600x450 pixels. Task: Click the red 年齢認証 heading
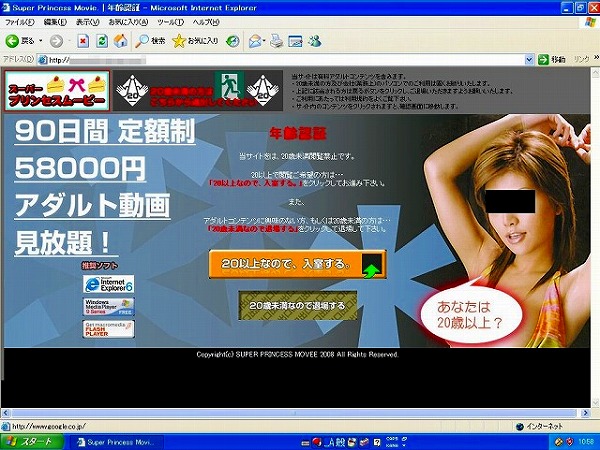(x=298, y=134)
